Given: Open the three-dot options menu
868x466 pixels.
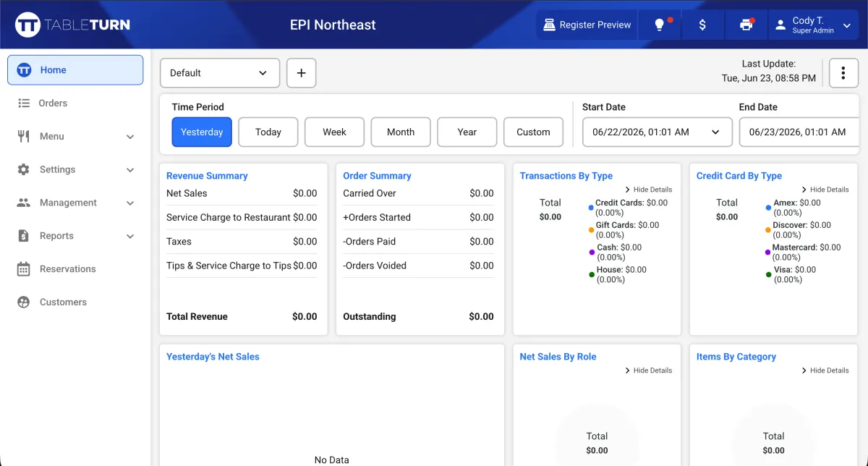Looking at the screenshot, I should 843,73.
